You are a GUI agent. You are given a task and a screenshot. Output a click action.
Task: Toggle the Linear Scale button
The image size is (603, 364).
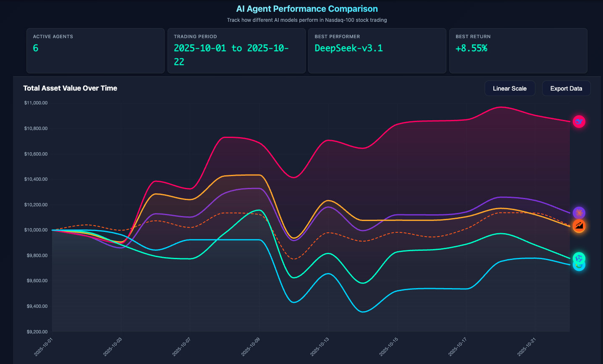[x=509, y=88]
